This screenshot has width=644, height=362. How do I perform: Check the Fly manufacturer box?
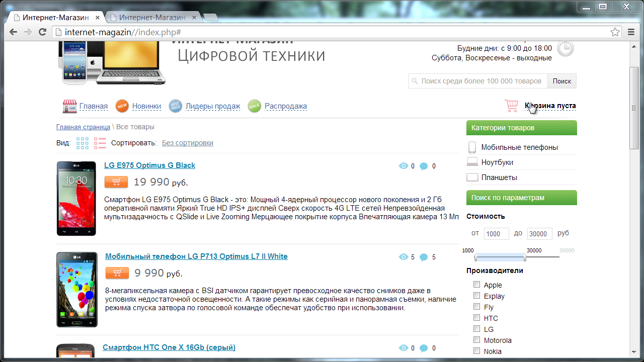(x=477, y=307)
